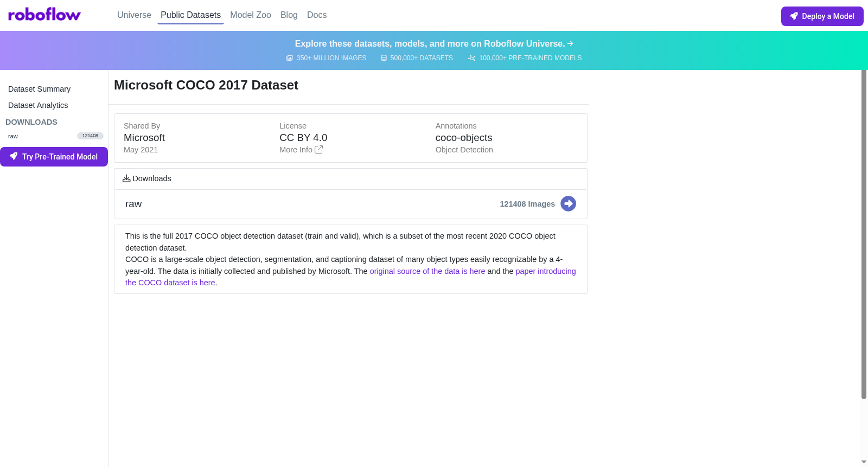The width and height of the screenshot is (868, 467).
Task: Open the Docs nav link
Action: point(317,15)
